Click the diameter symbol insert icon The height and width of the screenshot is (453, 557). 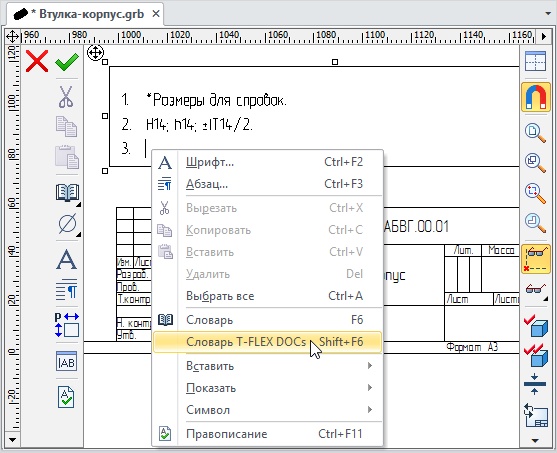[x=67, y=224]
